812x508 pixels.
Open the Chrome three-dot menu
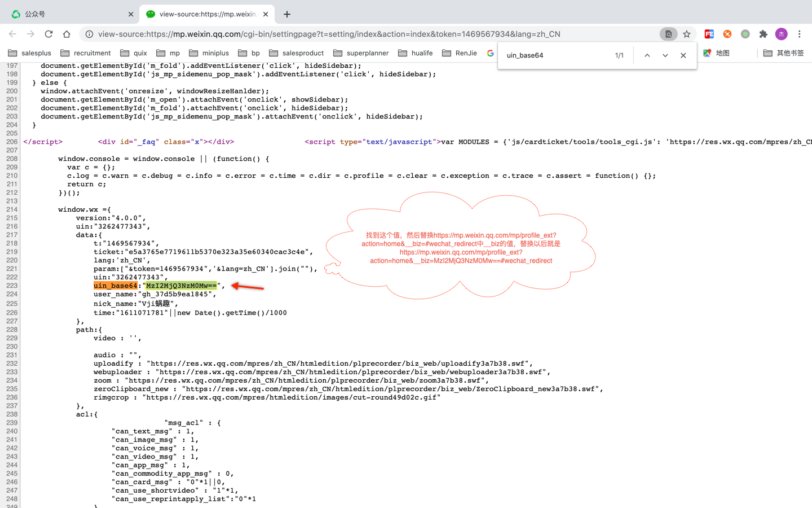click(799, 34)
